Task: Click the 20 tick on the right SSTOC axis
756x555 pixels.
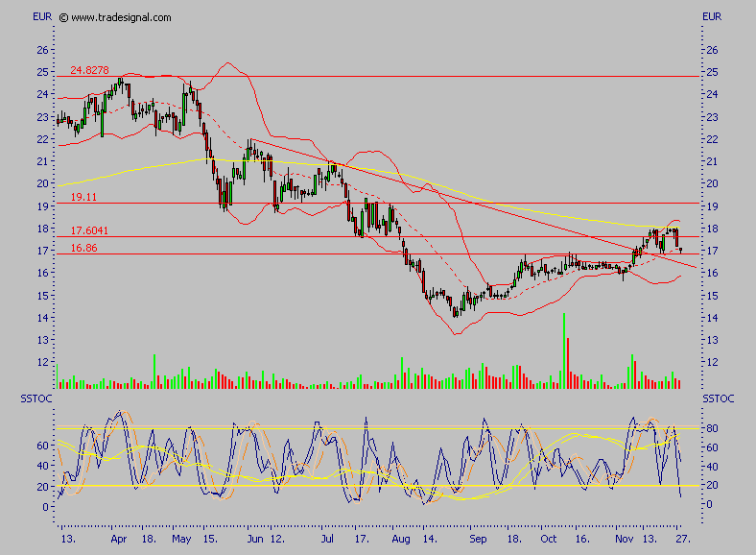Action: pos(712,485)
